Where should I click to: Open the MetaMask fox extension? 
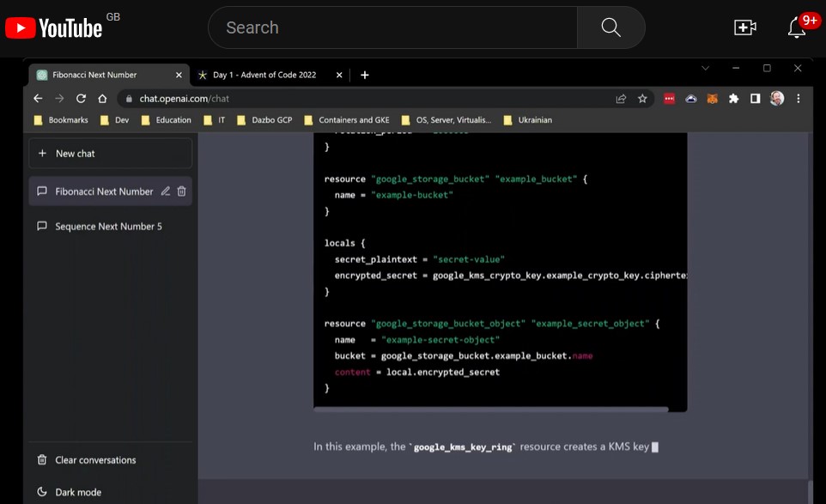pyautogui.click(x=712, y=99)
